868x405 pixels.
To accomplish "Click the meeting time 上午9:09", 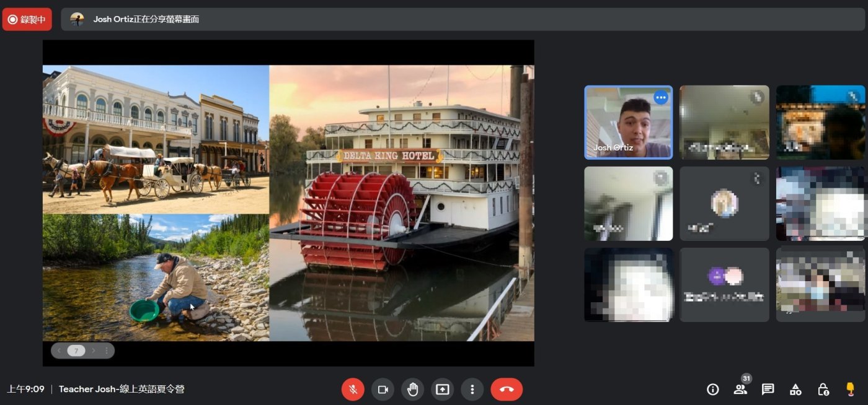I will 25,390.
